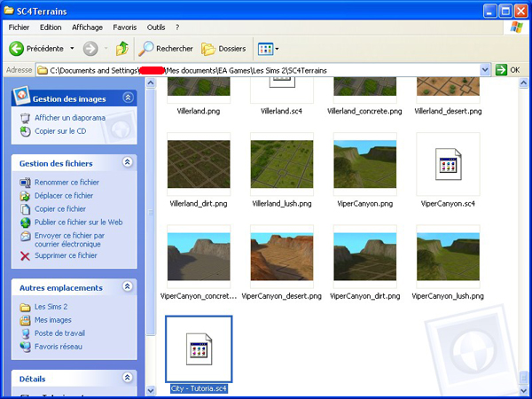The height and width of the screenshot is (399, 532).
Task: Toggle the Dossiers folders pane
Action: (x=223, y=49)
